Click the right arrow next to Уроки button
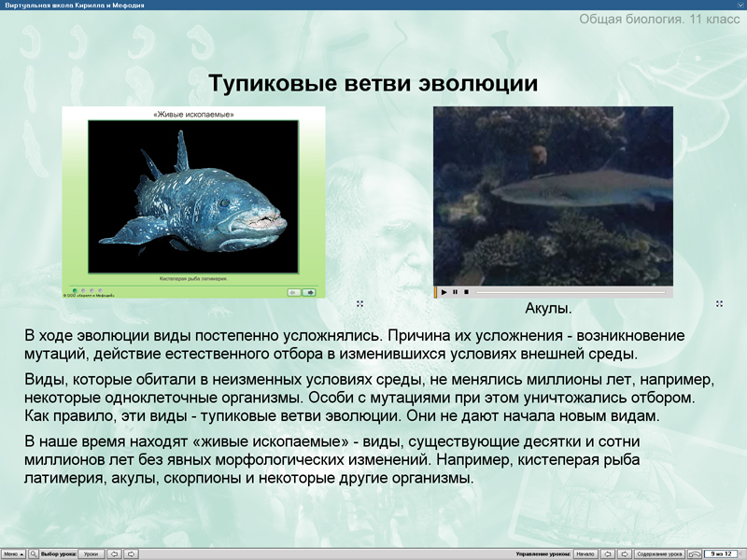 coord(131,553)
